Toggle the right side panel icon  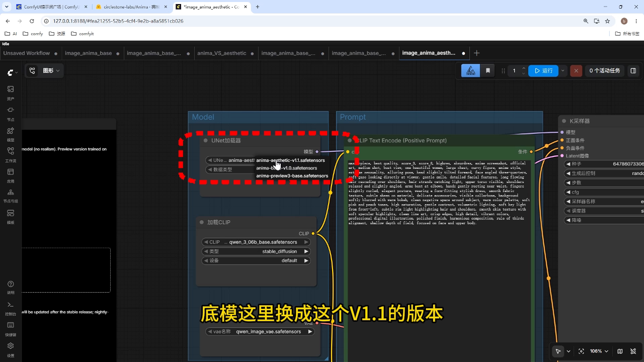click(633, 71)
